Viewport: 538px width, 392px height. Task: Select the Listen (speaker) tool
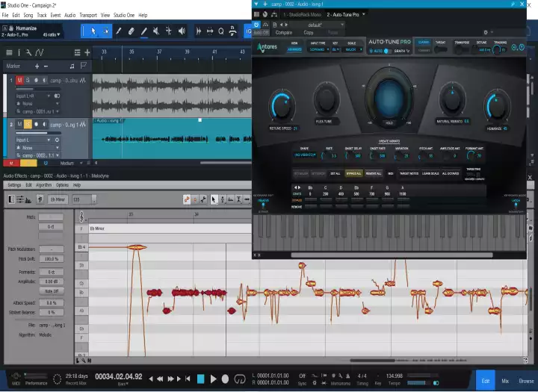coord(182,31)
